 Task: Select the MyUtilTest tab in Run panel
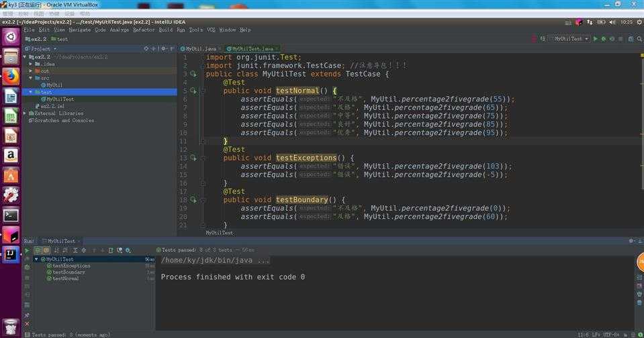coord(60,241)
